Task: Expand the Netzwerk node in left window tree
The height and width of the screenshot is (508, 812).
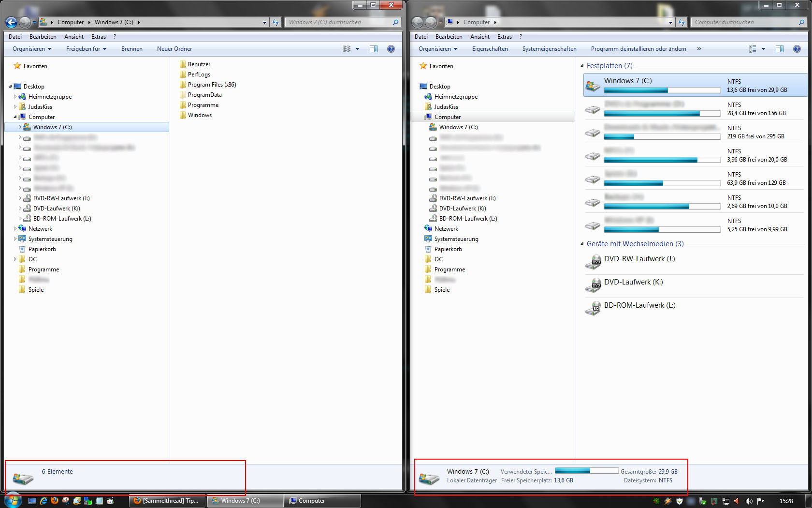Action: (15, 229)
